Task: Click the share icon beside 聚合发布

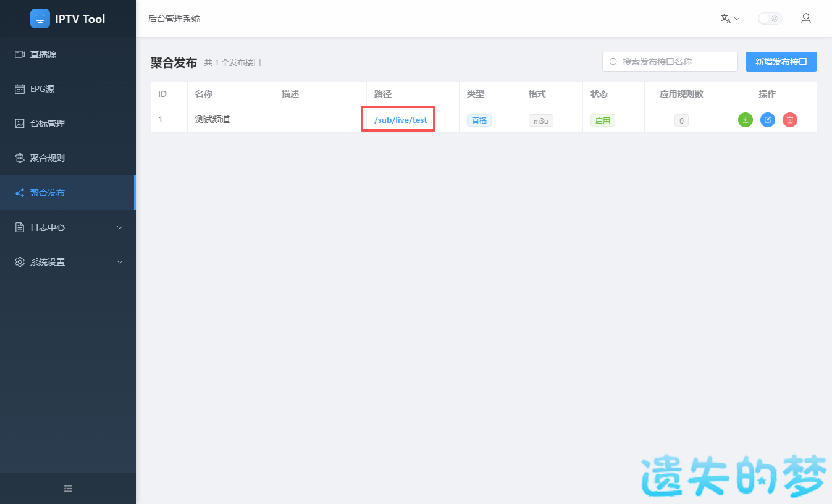Action: tap(20, 193)
